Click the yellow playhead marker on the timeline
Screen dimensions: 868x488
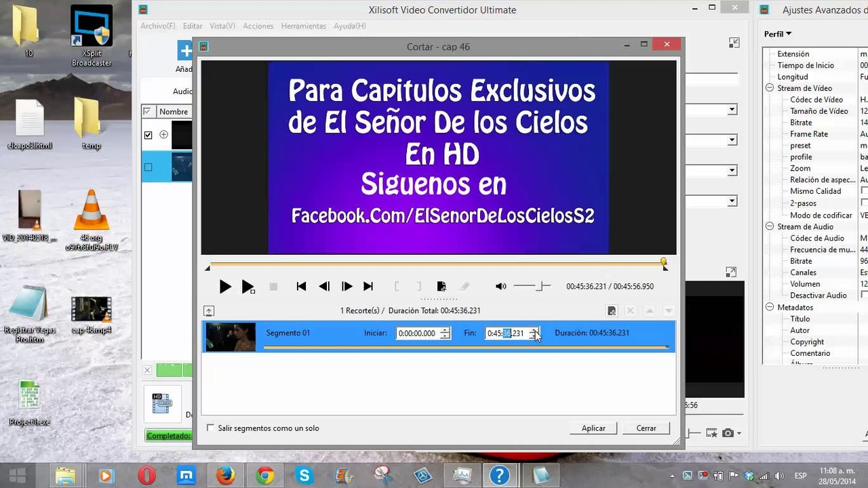point(664,262)
